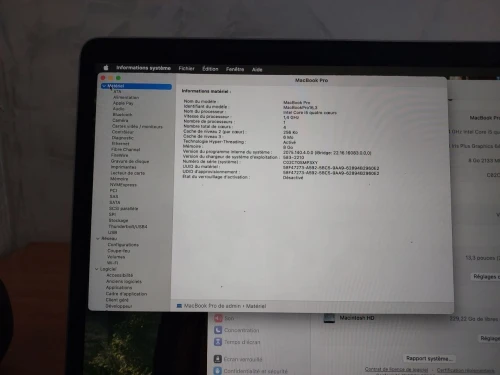Screen dimensions: 500x375
Task: Collapse the Réseau section chevron
Action: 98,239
